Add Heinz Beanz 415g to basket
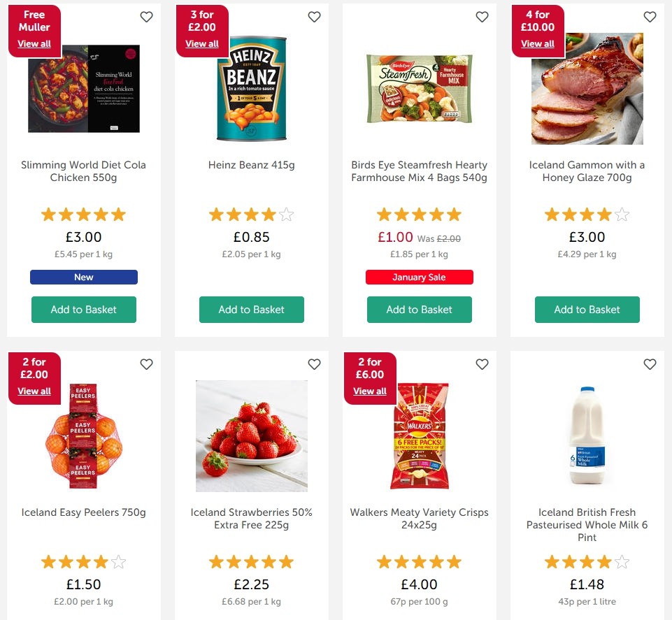672x620 pixels. (x=252, y=310)
